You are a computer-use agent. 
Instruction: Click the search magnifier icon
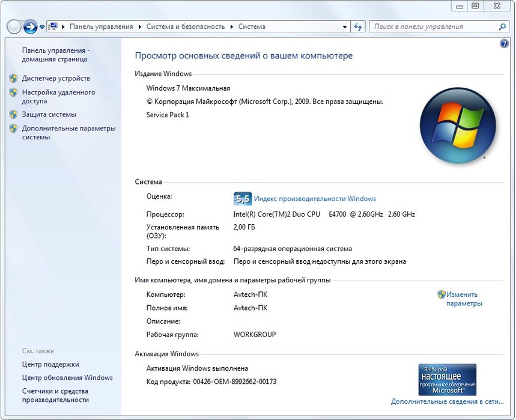[x=502, y=26]
